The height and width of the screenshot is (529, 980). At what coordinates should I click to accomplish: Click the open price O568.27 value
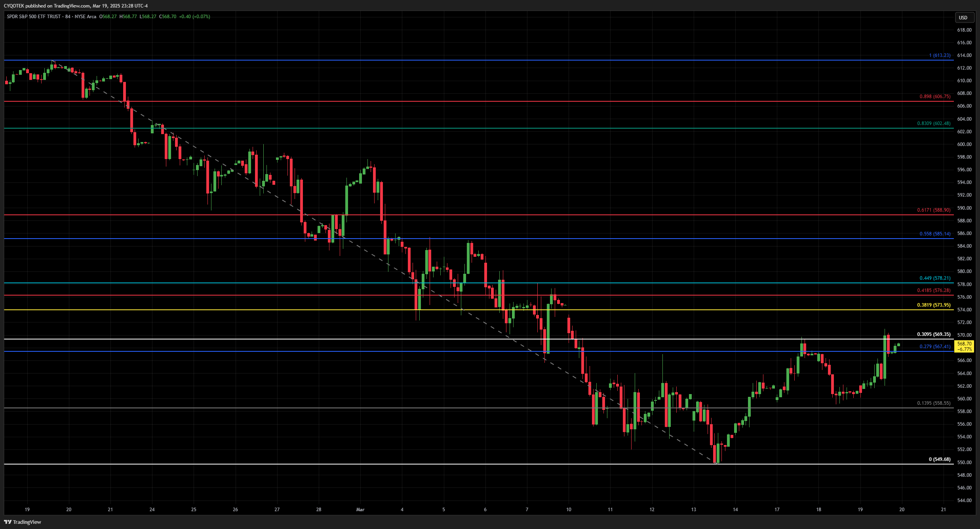pyautogui.click(x=108, y=17)
